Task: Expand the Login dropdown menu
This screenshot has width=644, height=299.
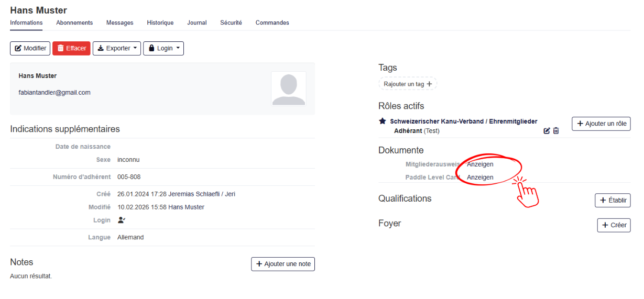Action: (x=163, y=48)
